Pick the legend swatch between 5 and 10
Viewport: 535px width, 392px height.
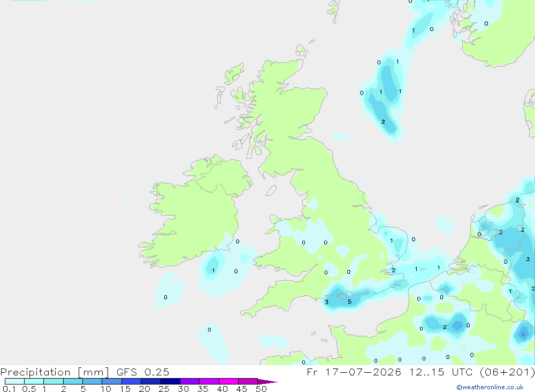point(93,381)
